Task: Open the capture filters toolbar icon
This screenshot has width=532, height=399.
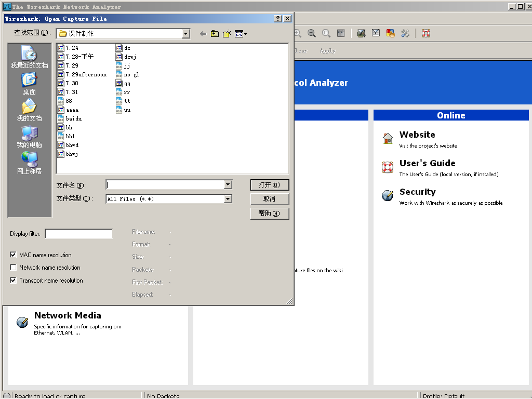Action: click(x=362, y=33)
